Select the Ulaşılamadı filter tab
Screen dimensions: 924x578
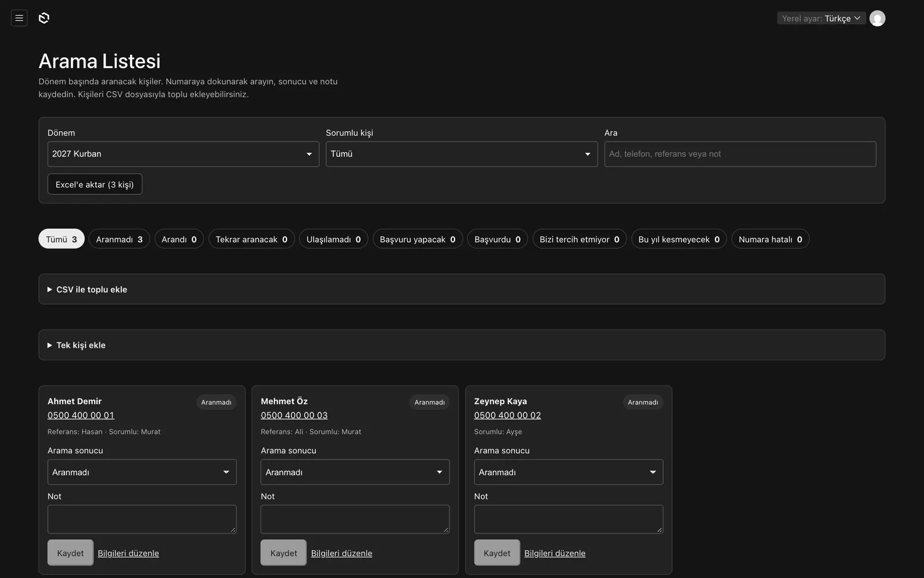(x=333, y=239)
